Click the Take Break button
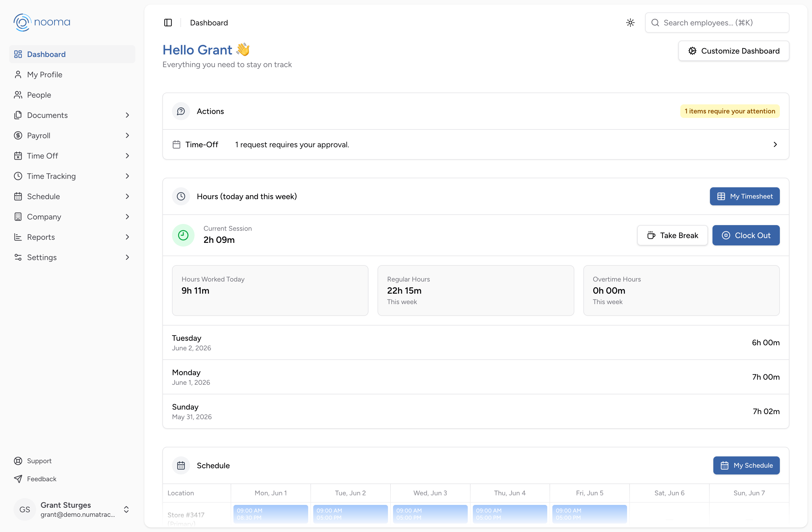Viewport: 812px width, 532px height. (x=672, y=235)
